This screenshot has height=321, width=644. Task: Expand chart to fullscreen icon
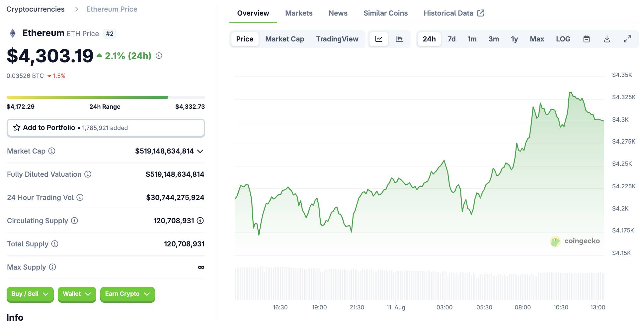point(627,39)
